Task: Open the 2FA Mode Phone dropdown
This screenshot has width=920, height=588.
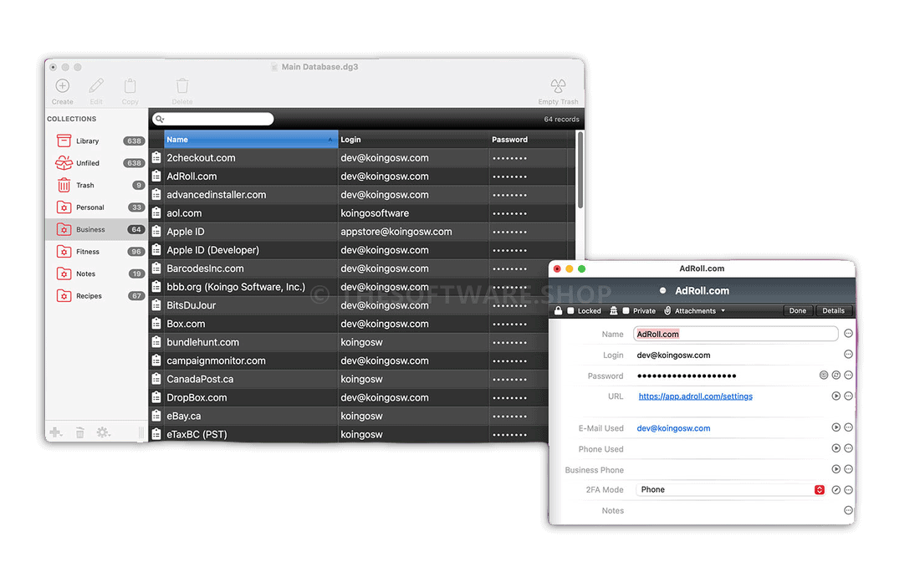Action: coord(730,490)
